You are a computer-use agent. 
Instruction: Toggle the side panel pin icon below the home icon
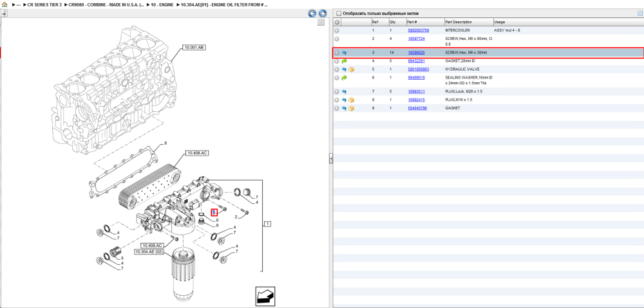coord(4,13)
